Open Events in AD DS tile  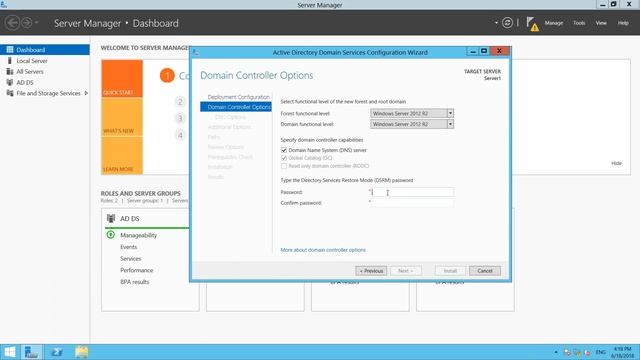pos(129,247)
